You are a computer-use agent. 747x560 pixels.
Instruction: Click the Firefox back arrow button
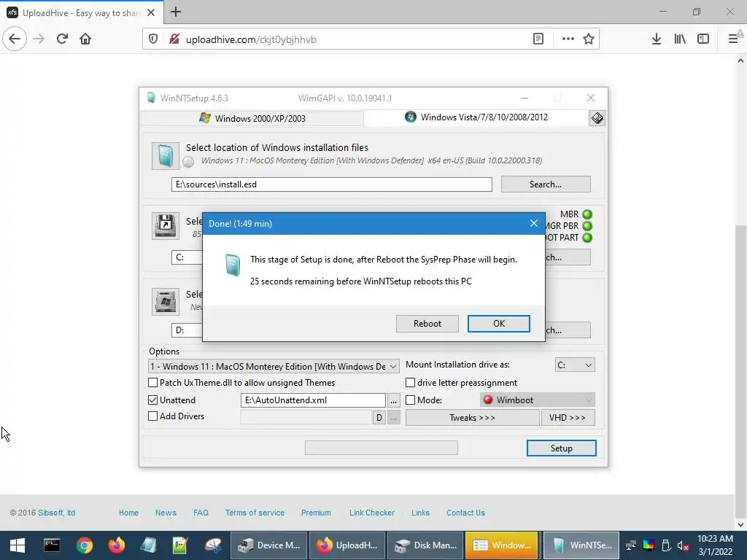point(15,39)
